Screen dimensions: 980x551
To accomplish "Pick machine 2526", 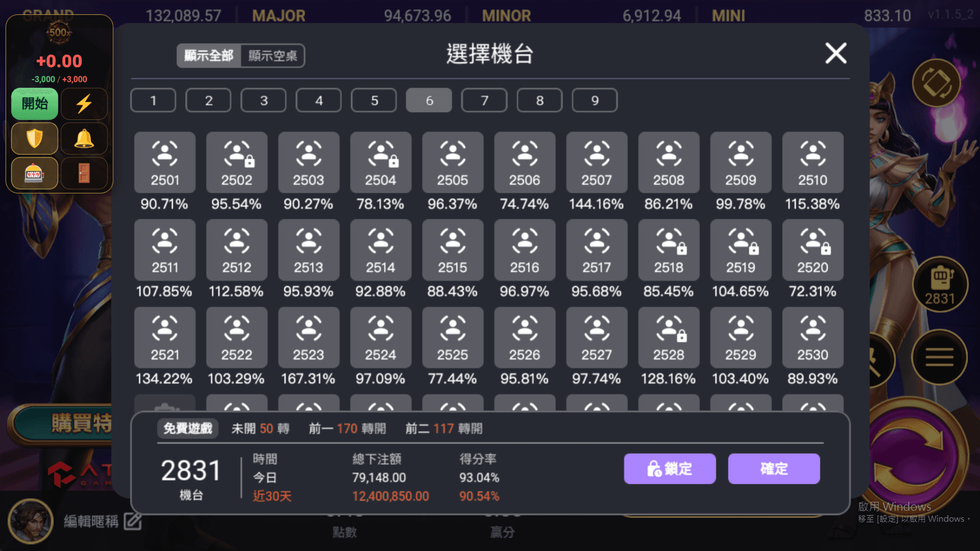I will click(x=525, y=337).
